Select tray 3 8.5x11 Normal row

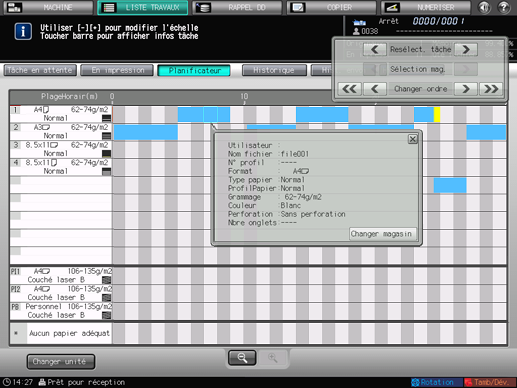(61, 149)
